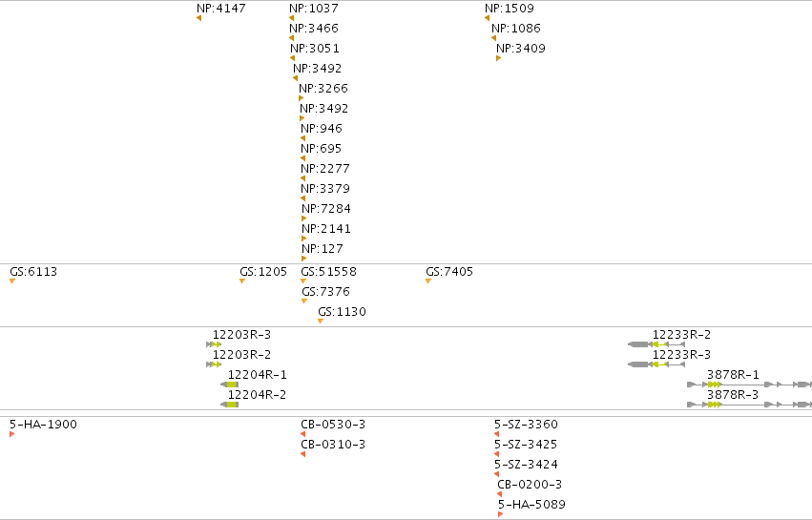Click the 12203R-3 transcript glyph

(214, 344)
